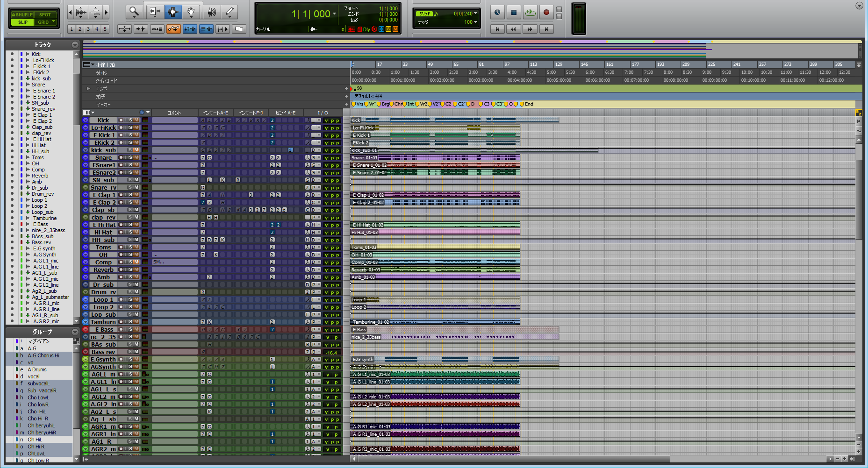Image resolution: width=868 pixels, height=468 pixels.
Task: Toggle Link Track and Edit Selection
Action: [x=206, y=29]
